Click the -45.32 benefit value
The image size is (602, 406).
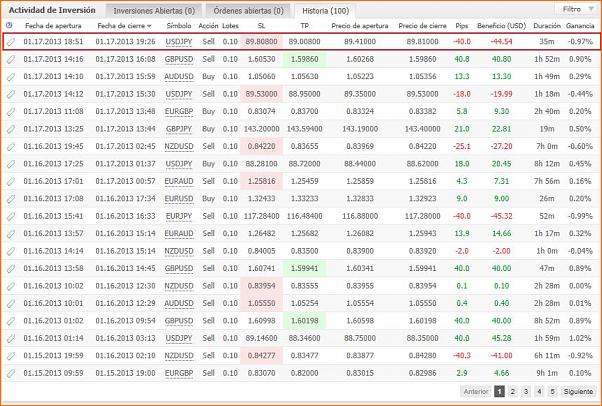pyautogui.click(x=501, y=216)
